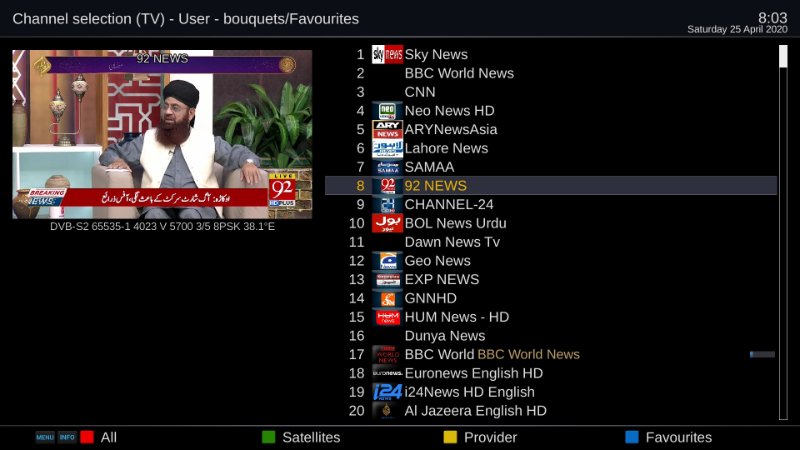800x450 pixels.
Task: Click the INFO key icon
Action: [67, 437]
